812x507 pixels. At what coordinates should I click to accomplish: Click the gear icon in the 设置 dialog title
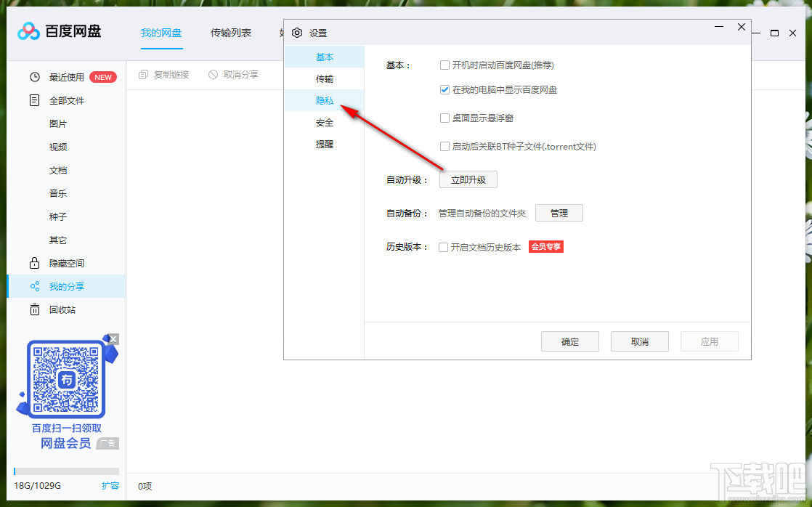click(297, 33)
